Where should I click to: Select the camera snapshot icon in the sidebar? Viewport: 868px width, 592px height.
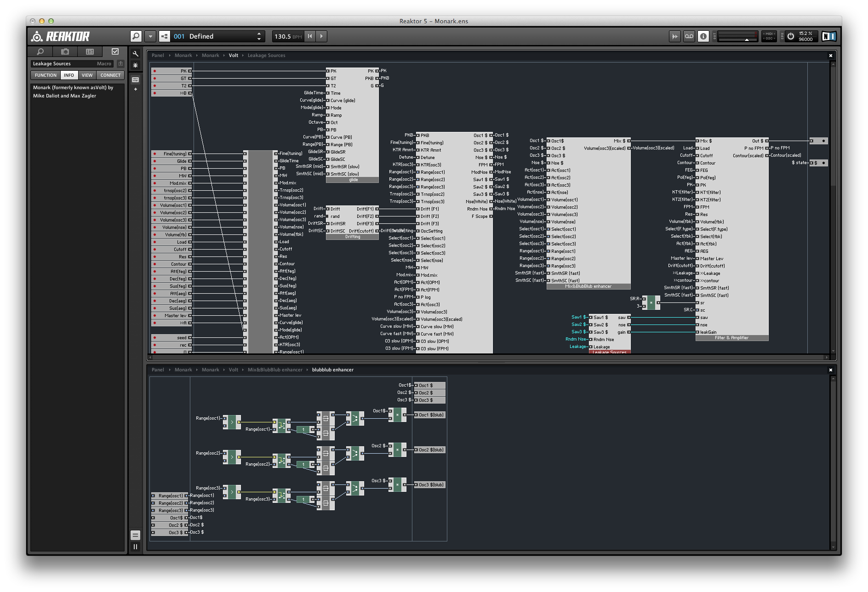pyautogui.click(x=64, y=52)
